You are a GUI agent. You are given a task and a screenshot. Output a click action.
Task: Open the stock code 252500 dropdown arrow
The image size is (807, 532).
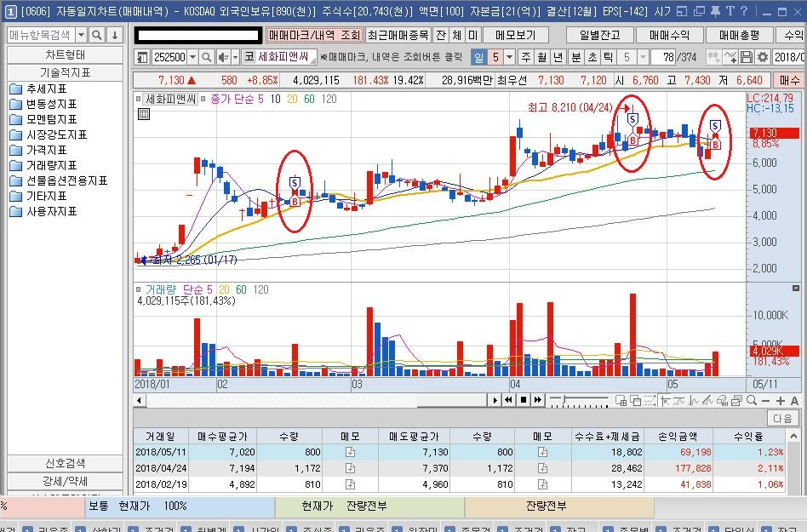click(192, 57)
